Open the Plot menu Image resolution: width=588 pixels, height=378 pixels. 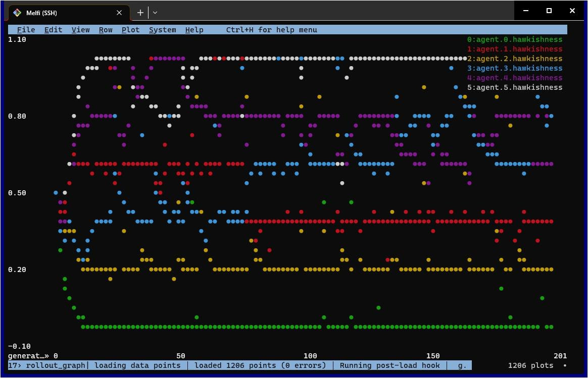point(130,30)
